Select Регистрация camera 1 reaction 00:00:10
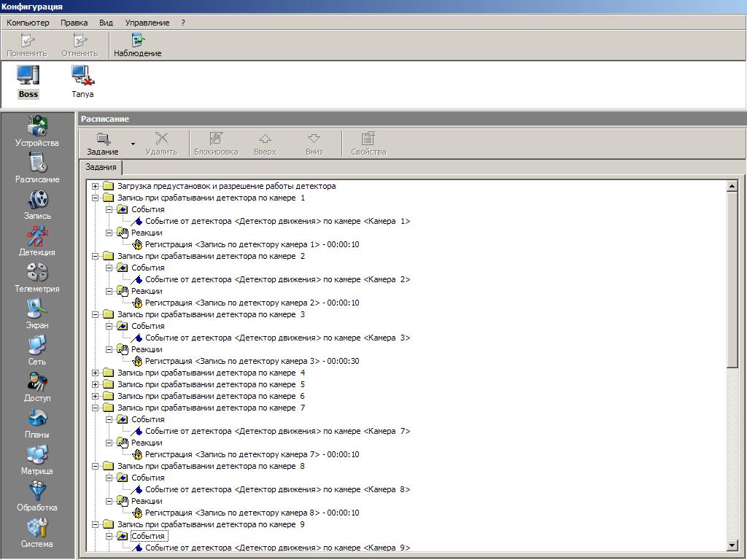The width and height of the screenshot is (747, 560). (252, 244)
